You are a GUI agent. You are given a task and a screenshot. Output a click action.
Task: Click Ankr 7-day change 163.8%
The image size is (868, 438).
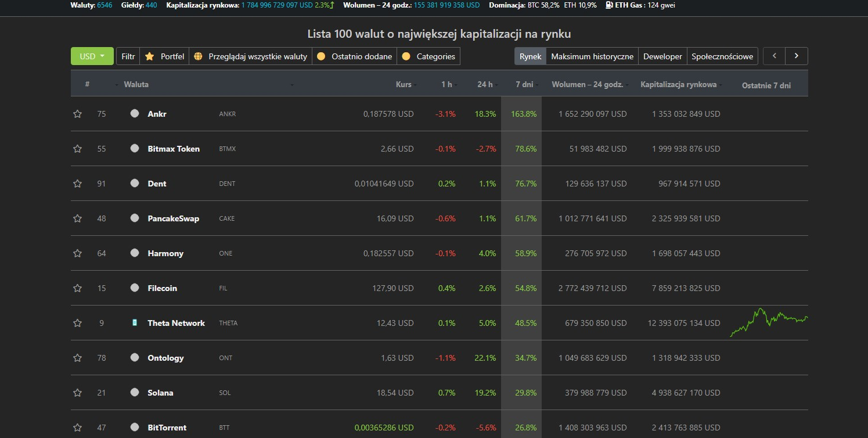(524, 114)
